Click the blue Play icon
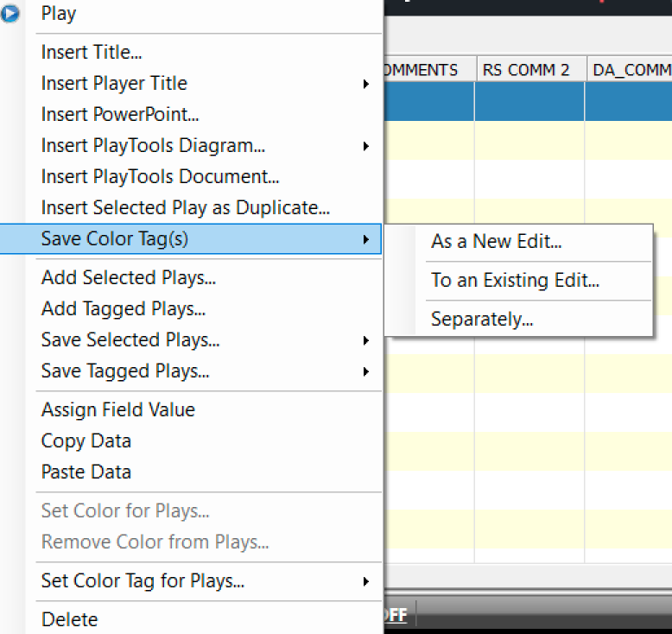672x634 pixels. point(10,13)
